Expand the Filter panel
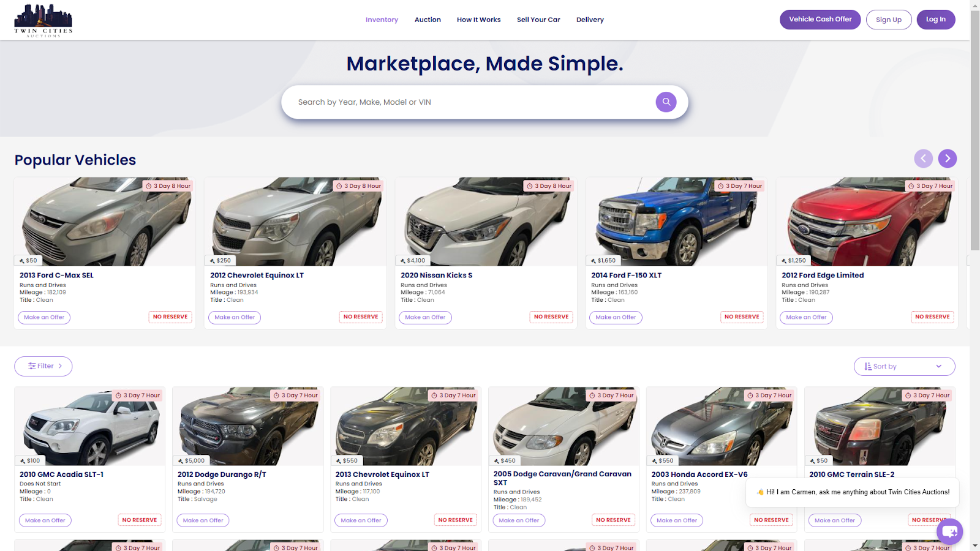 (43, 366)
